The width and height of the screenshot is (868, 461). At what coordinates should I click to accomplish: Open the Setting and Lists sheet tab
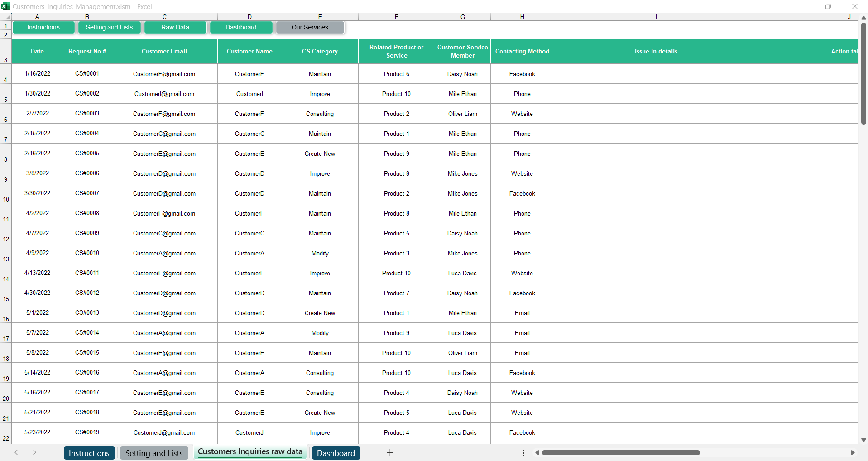tap(153, 453)
